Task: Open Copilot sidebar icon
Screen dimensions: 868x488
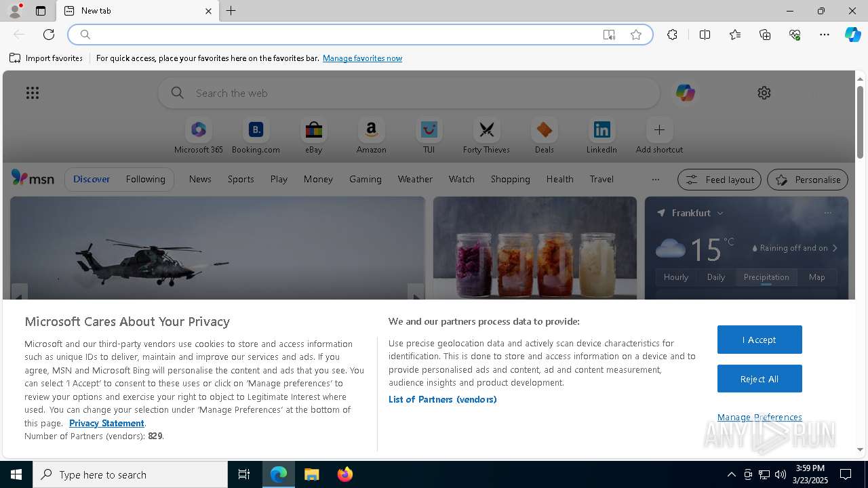Action: point(852,35)
